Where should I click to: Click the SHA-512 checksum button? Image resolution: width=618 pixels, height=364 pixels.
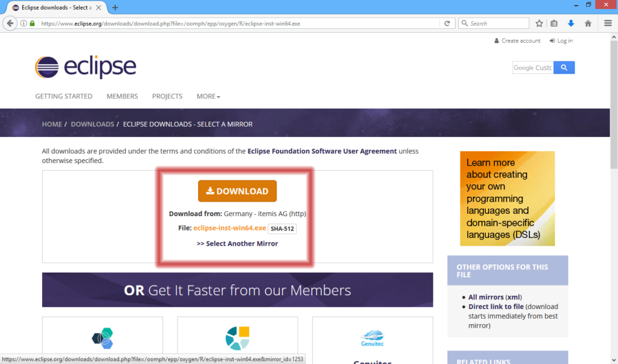click(x=282, y=229)
